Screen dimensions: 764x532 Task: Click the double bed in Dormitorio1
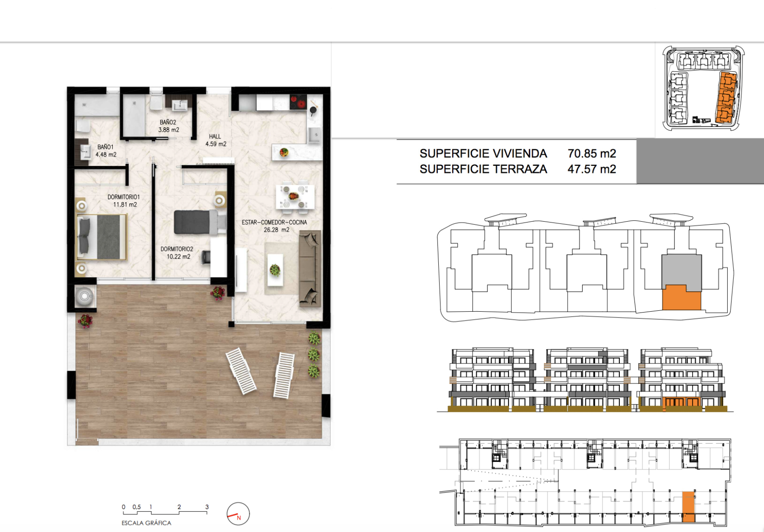(102, 237)
